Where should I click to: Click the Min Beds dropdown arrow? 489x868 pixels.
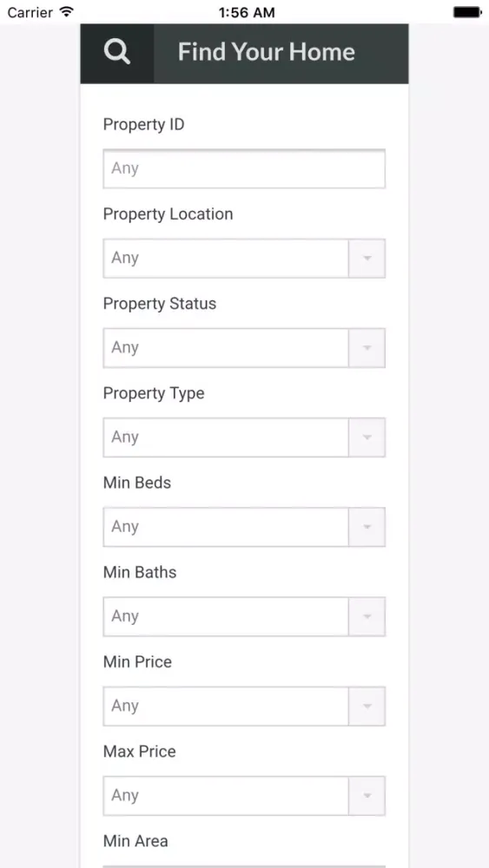(x=367, y=527)
